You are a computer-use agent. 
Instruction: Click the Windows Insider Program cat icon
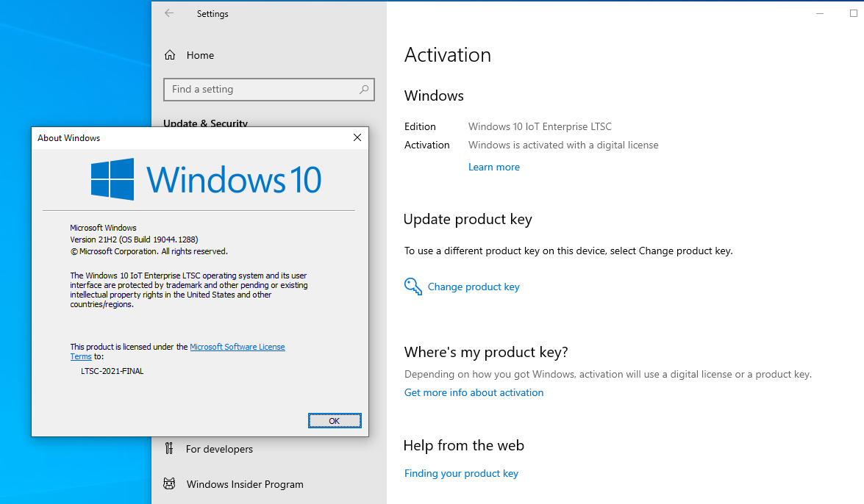pyautogui.click(x=169, y=483)
